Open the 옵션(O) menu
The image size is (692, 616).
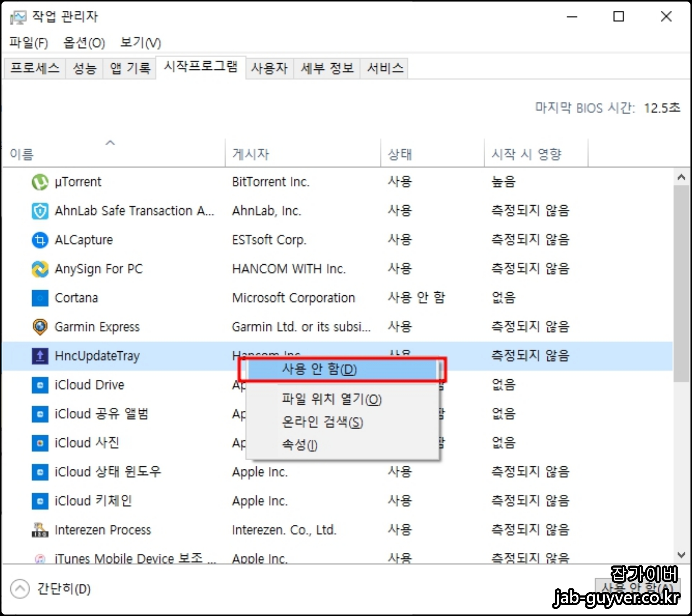(84, 43)
